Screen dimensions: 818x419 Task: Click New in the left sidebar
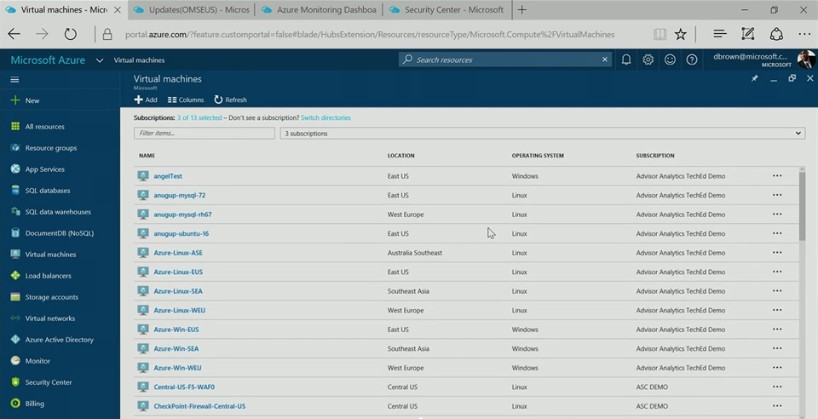pos(32,100)
